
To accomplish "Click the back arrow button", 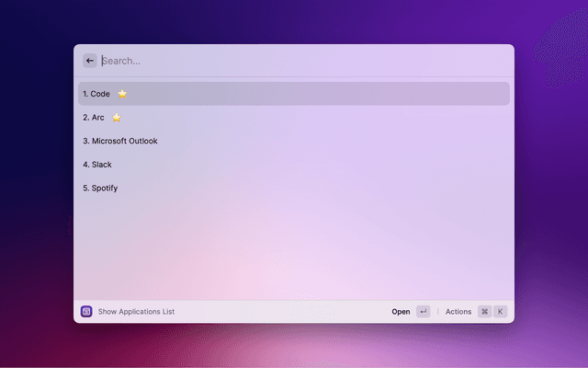I will click(x=90, y=61).
